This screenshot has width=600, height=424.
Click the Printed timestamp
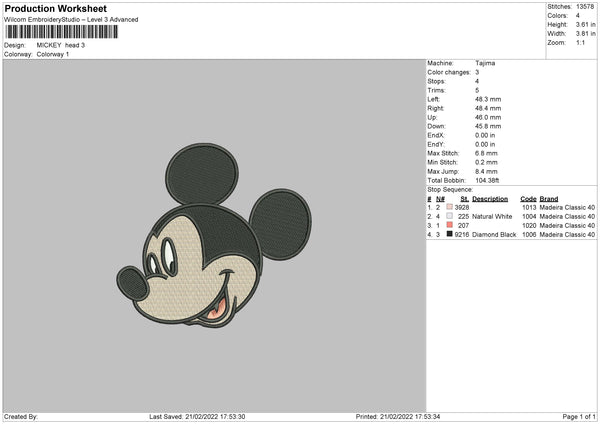[x=398, y=416]
